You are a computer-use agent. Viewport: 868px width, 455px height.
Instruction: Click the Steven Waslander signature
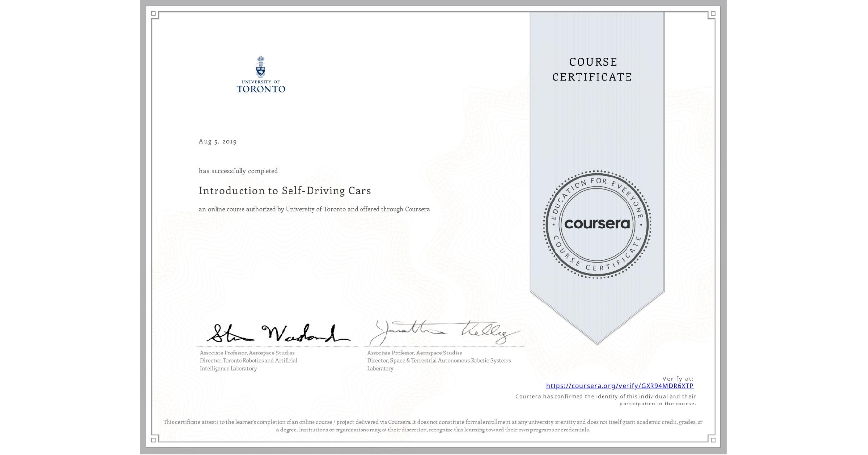(278, 333)
